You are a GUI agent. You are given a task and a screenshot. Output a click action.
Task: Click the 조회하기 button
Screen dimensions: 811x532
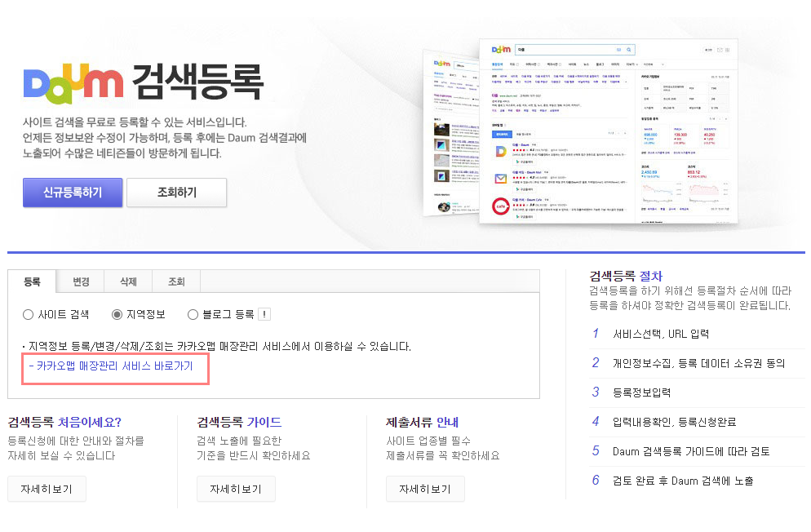click(x=176, y=193)
